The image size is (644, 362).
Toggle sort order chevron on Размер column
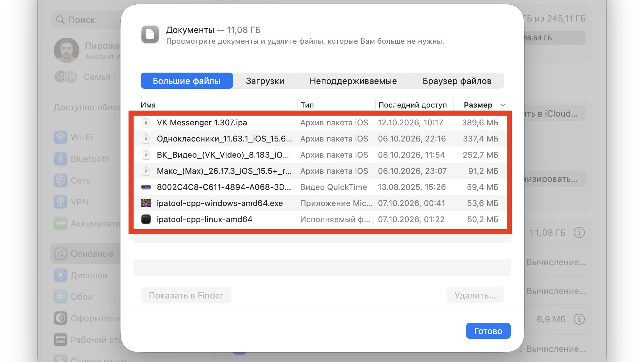pyautogui.click(x=503, y=105)
